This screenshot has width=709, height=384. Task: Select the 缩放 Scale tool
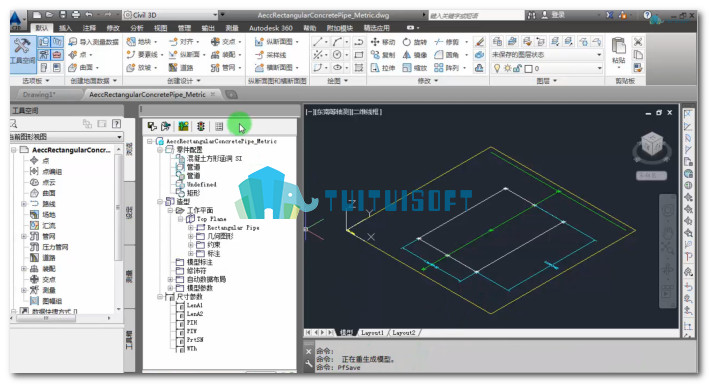[x=415, y=68]
